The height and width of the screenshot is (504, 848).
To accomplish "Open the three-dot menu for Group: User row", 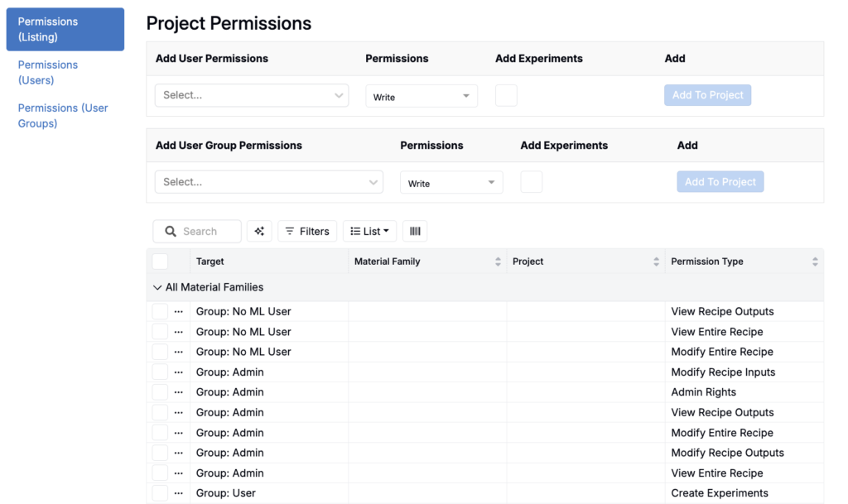I will tap(178, 493).
